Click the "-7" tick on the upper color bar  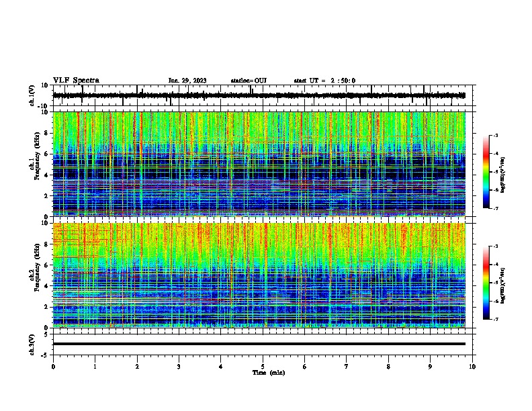(x=496, y=208)
